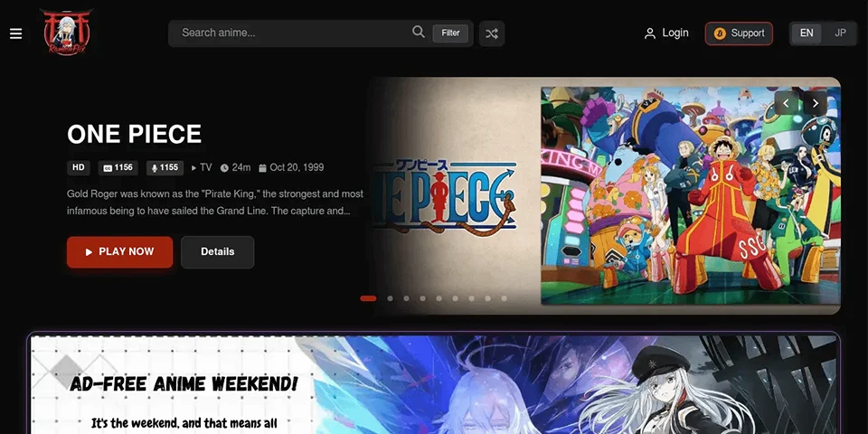The image size is (868, 434).
Task: Switch language to EN
Action: coord(807,33)
